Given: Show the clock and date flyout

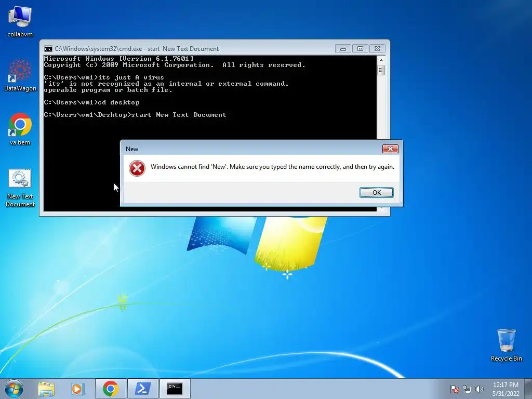Looking at the screenshot, I should (506, 389).
